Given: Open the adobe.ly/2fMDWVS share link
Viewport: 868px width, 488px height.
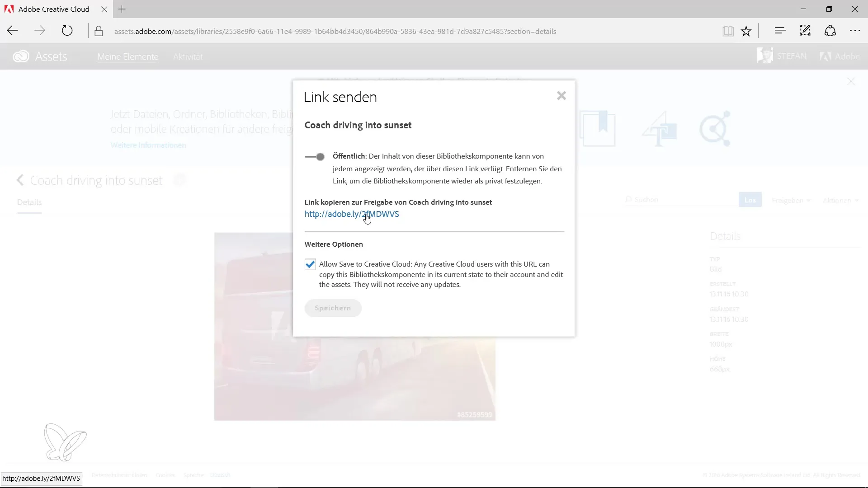Looking at the screenshot, I should click(x=352, y=214).
